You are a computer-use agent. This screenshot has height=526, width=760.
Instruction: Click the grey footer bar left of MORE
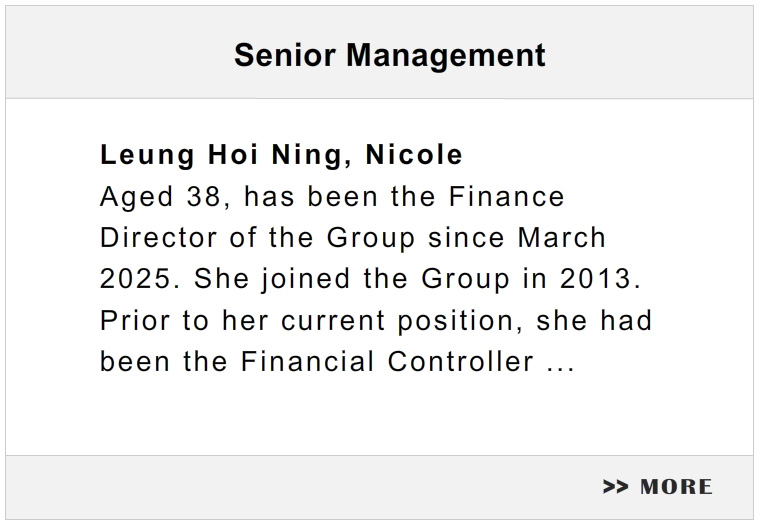tap(301, 487)
